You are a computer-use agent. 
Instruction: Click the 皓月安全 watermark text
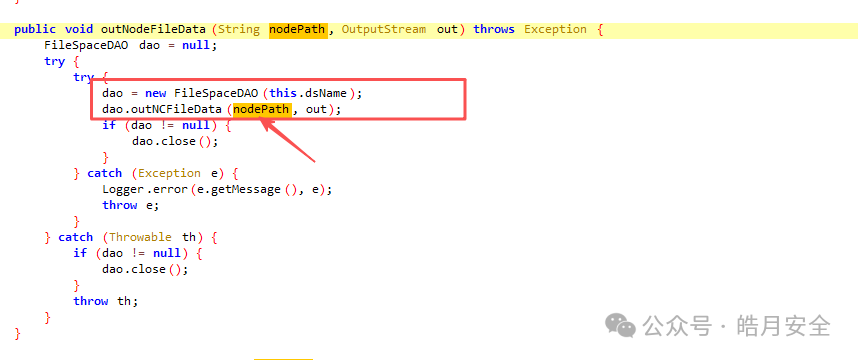coord(783,327)
